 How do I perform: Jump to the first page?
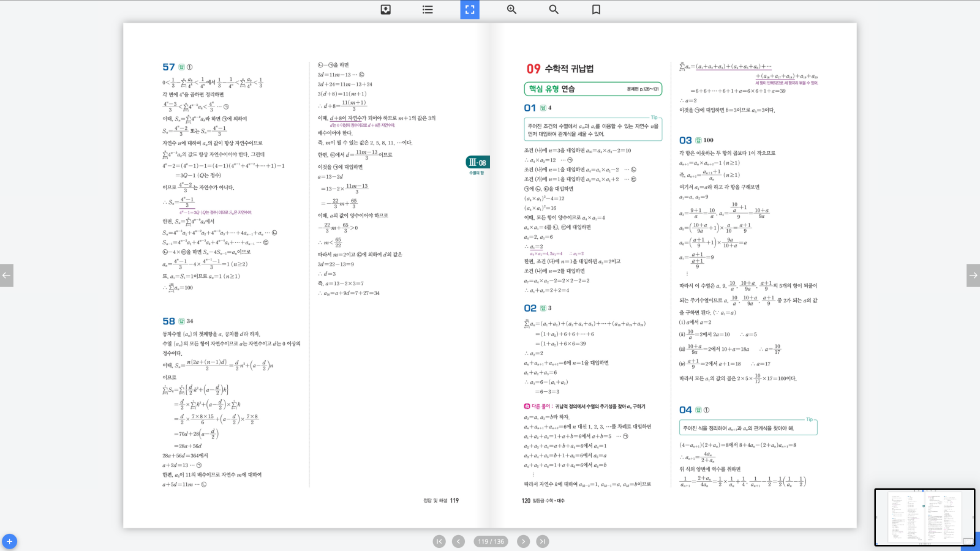click(439, 541)
